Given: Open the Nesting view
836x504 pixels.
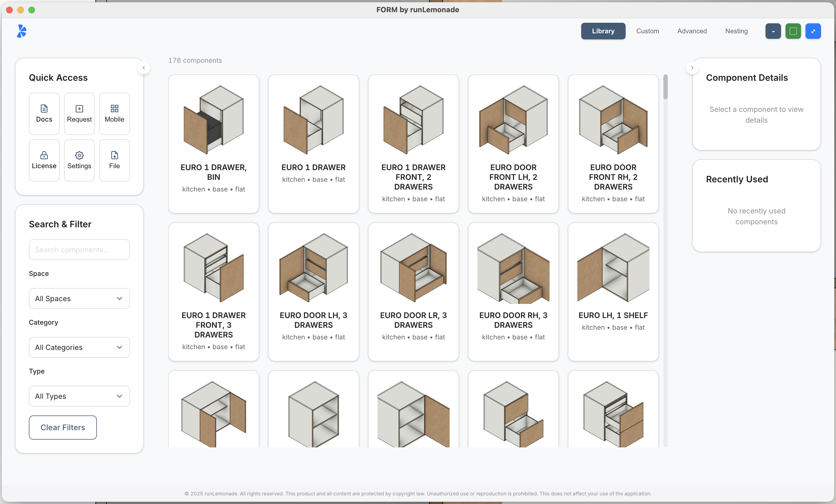Looking at the screenshot, I should [x=736, y=31].
